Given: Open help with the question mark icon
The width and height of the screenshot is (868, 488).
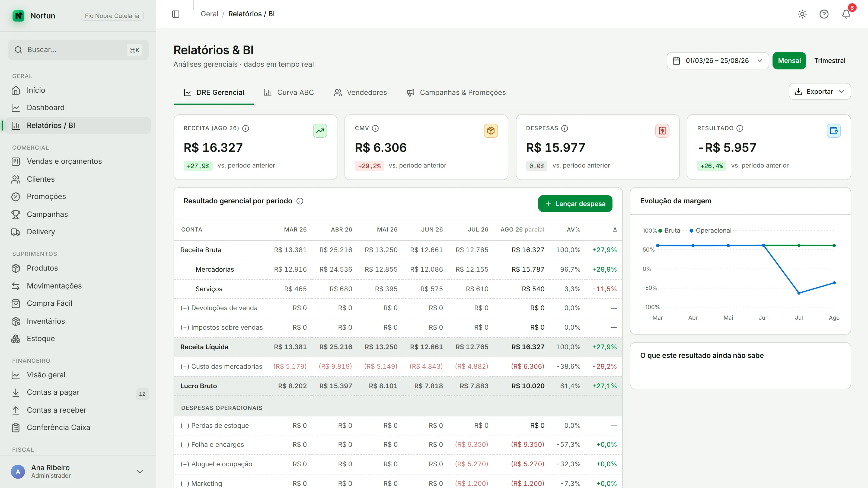Looking at the screenshot, I should 824,14.
